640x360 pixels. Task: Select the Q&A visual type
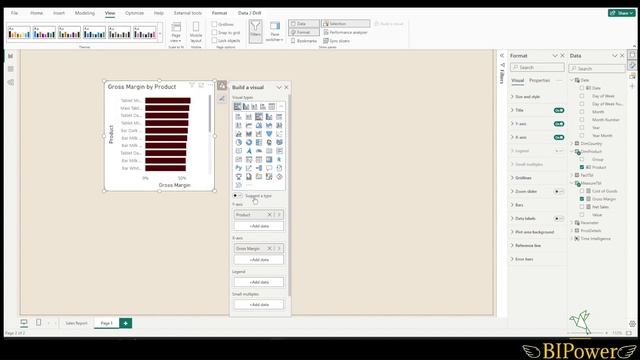coord(269,168)
